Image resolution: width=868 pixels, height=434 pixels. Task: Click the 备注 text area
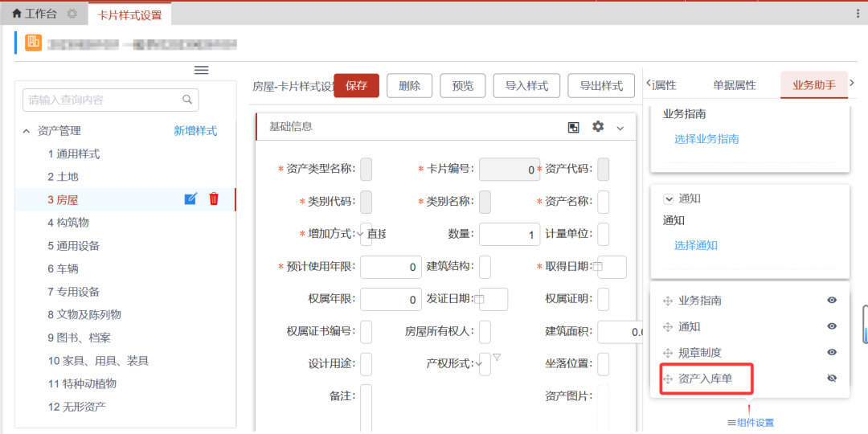(x=366, y=408)
